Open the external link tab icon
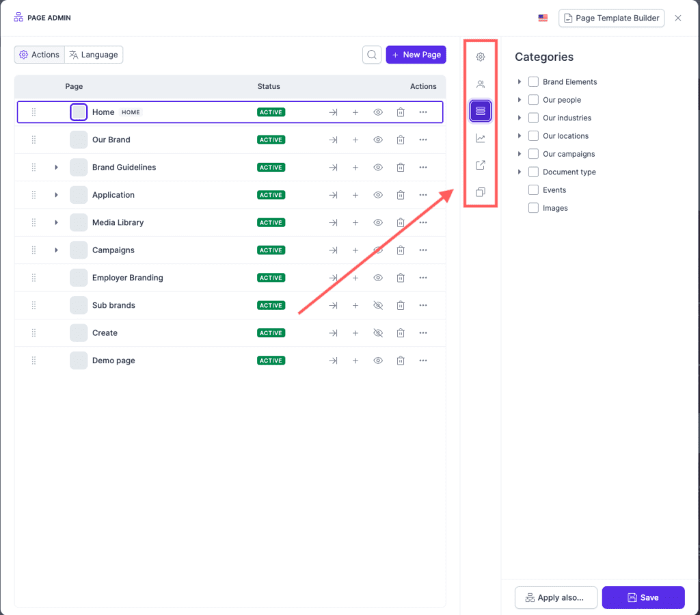The height and width of the screenshot is (615, 700). [x=481, y=166]
